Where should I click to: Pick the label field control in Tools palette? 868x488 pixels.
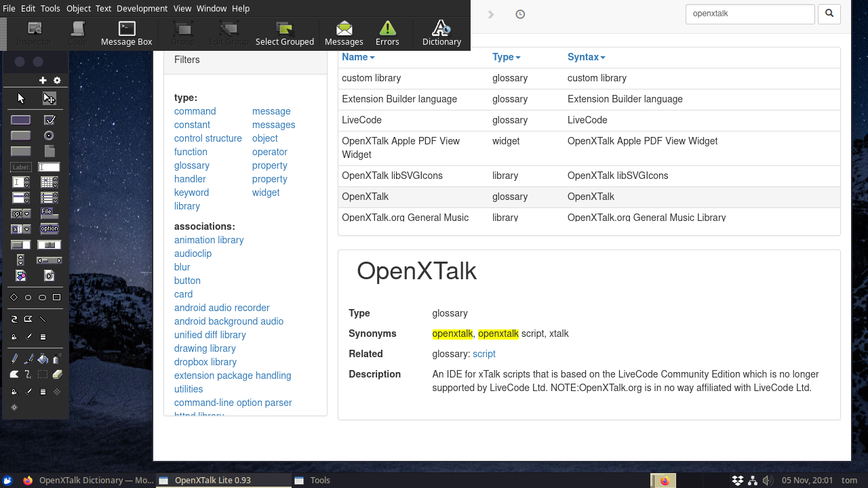point(21,167)
